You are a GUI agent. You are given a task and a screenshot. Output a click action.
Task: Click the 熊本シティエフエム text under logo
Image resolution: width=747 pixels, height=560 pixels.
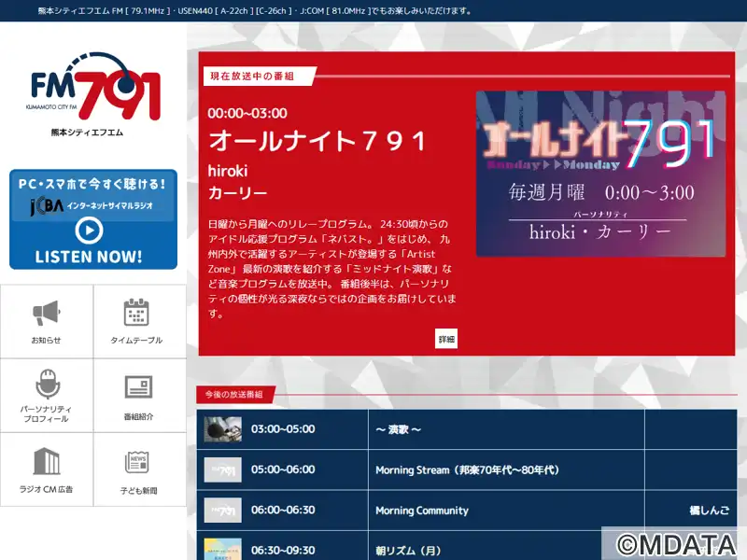(87, 133)
